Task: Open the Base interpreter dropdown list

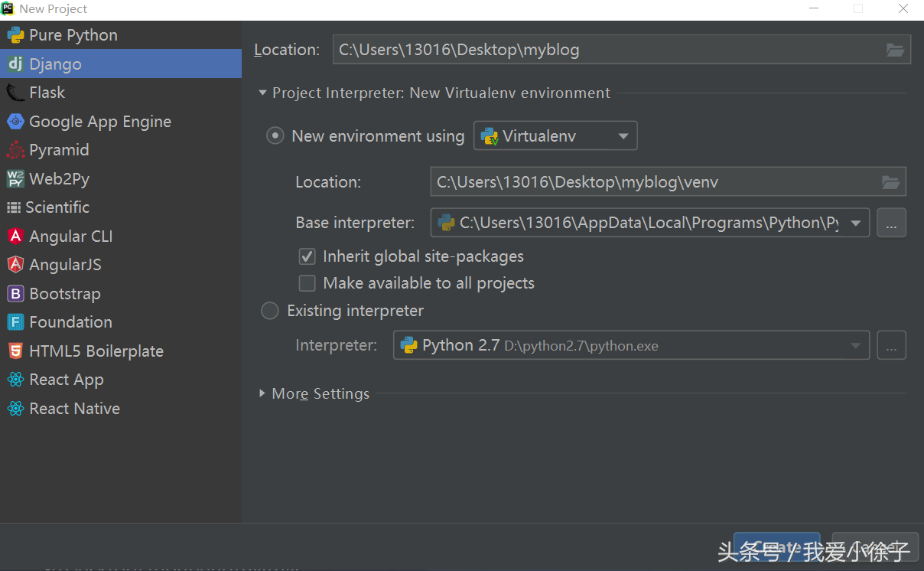Action: pyautogui.click(x=856, y=223)
